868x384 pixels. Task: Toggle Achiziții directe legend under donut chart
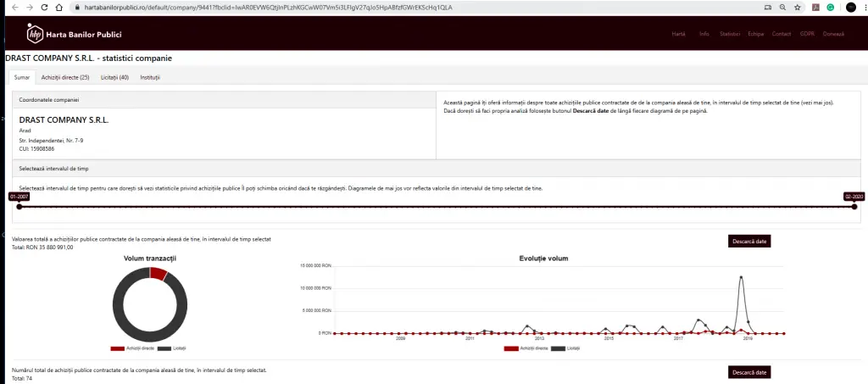[131, 348]
